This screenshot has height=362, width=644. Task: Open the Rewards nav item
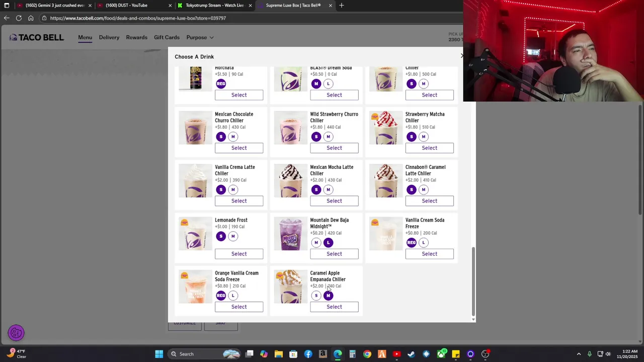click(x=137, y=37)
